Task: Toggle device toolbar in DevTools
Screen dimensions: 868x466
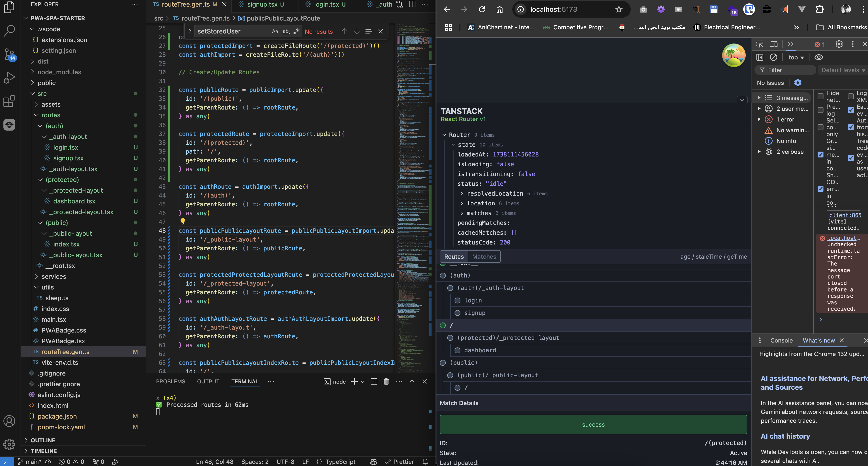Action: [x=774, y=44]
